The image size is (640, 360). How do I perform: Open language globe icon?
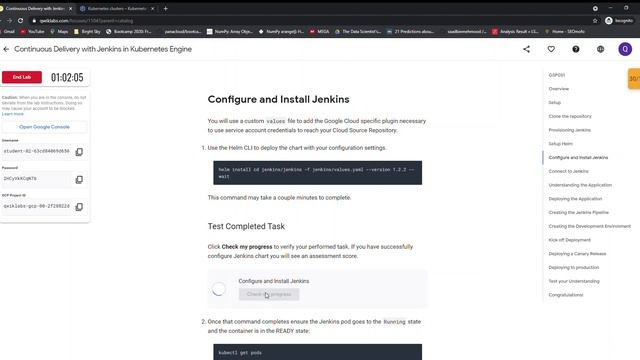point(600,49)
